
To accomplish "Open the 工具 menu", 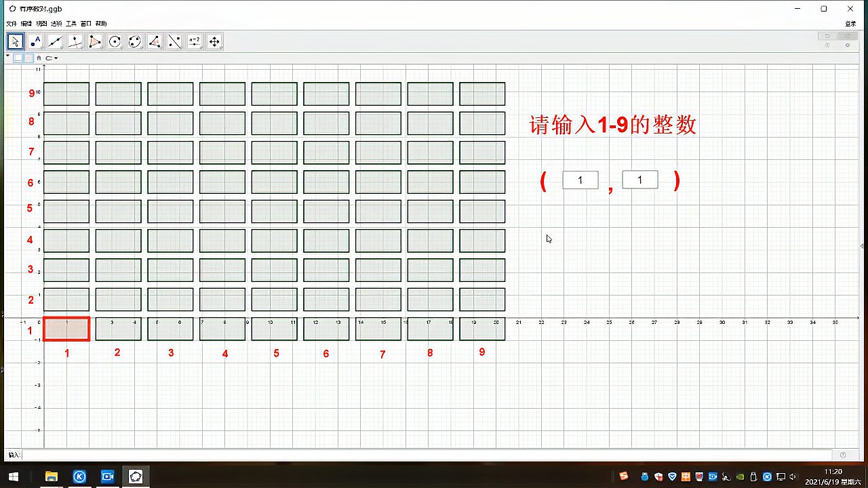I will (71, 24).
